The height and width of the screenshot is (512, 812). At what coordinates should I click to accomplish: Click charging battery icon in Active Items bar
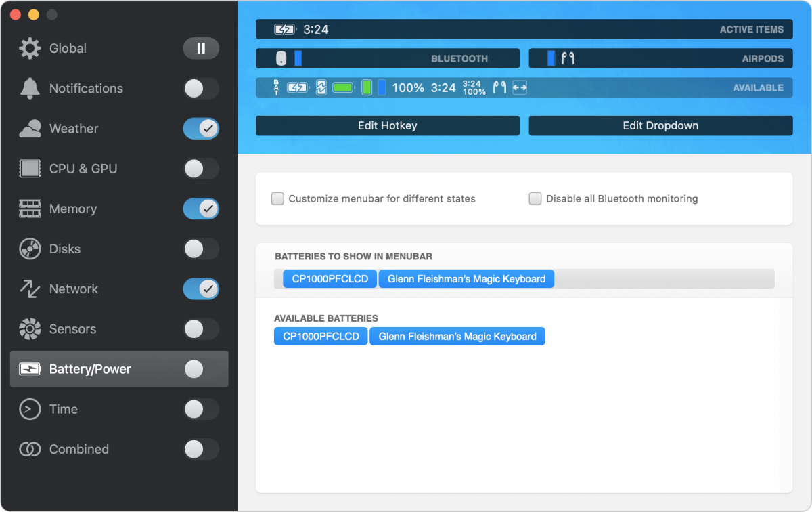click(x=285, y=29)
